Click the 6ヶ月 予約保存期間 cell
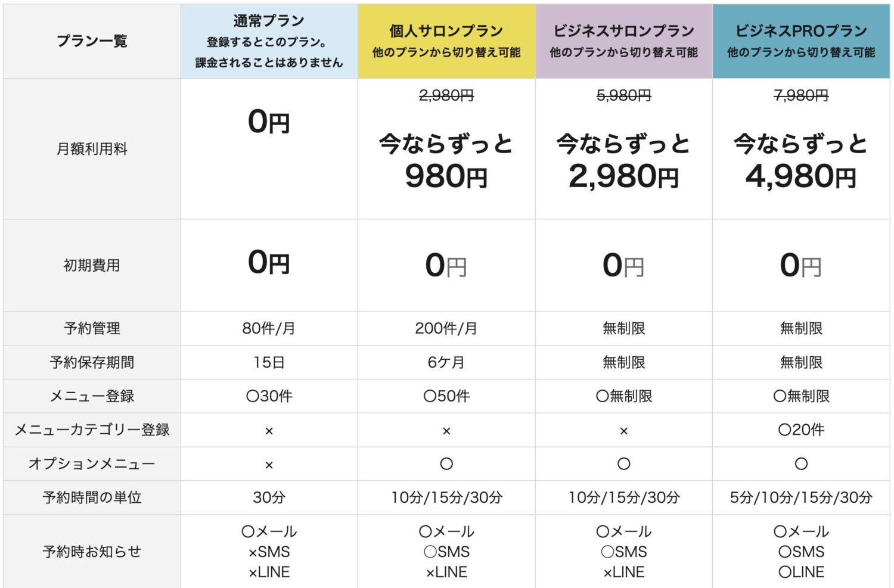Viewport: 894px width, 588px height. pos(446,362)
